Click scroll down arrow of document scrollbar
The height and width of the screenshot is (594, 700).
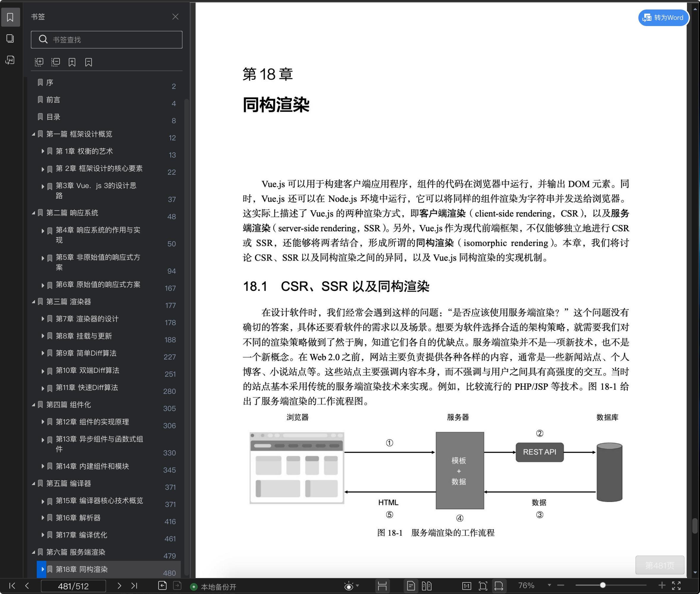(x=695, y=572)
